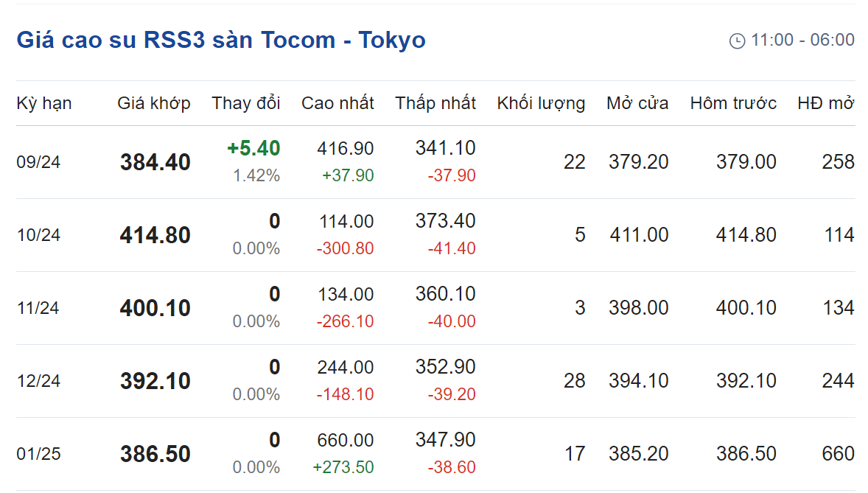Click the HĐ mở column header

(x=826, y=103)
